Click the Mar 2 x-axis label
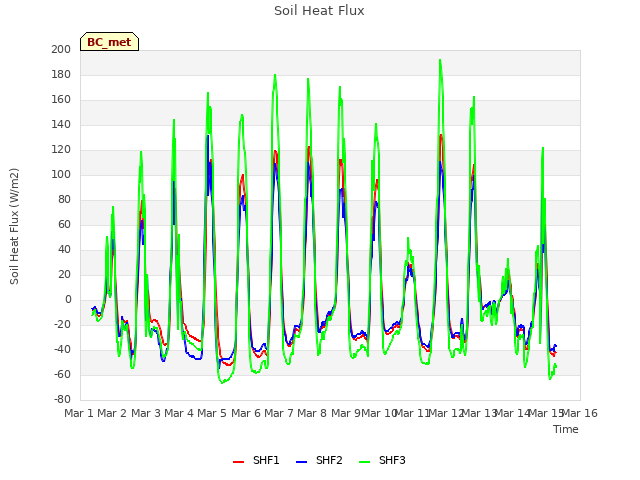The height and width of the screenshot is (480, 640). [112, 413]
